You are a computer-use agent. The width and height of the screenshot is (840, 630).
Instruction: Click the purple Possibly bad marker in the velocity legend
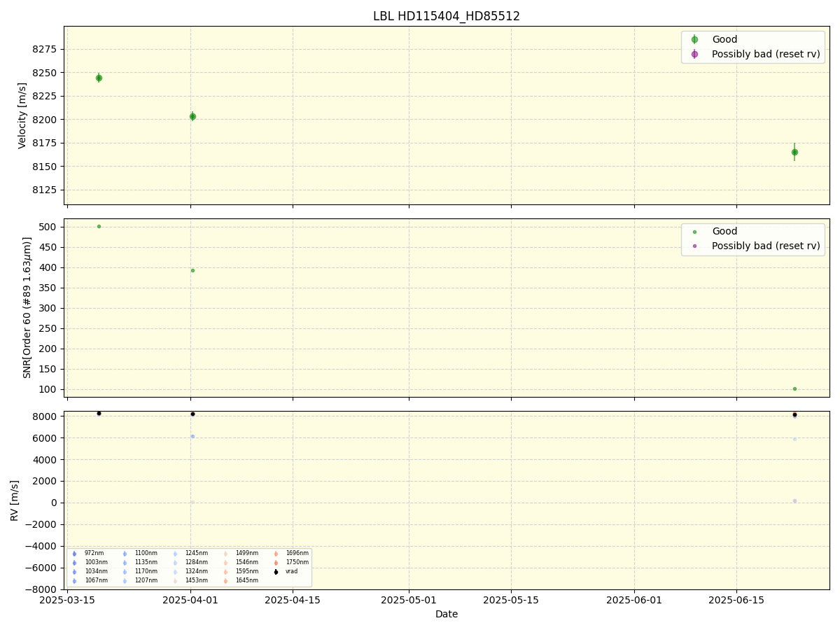tap(694, 54)
